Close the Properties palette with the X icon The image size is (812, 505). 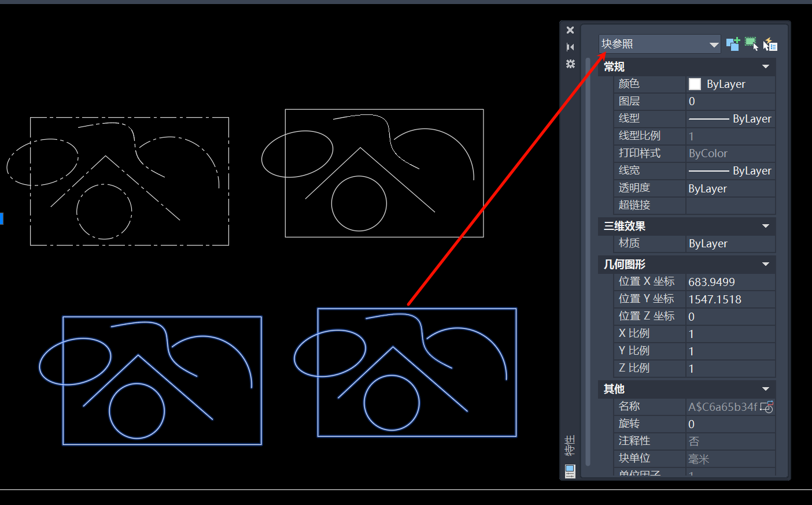point(570,30)
